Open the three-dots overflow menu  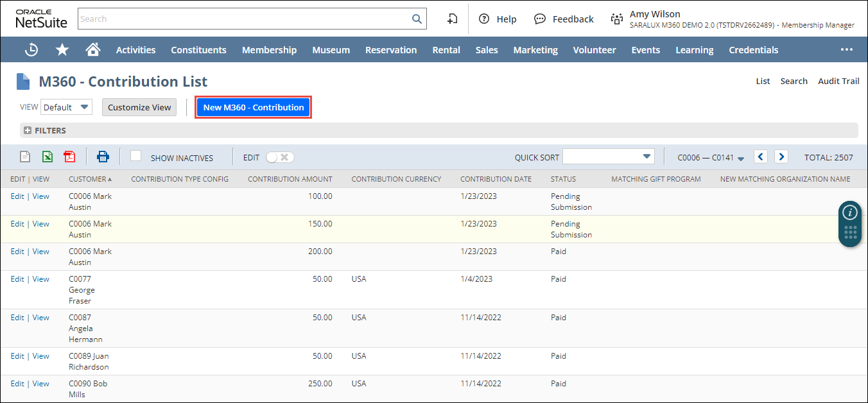(847, 49)
